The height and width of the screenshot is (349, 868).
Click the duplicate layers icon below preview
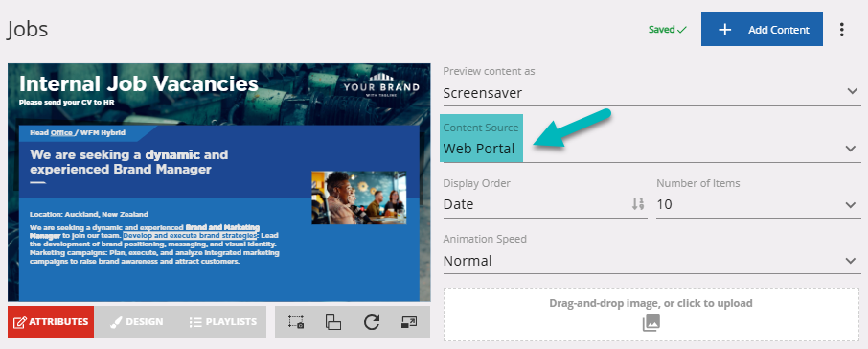click(333, 322)
